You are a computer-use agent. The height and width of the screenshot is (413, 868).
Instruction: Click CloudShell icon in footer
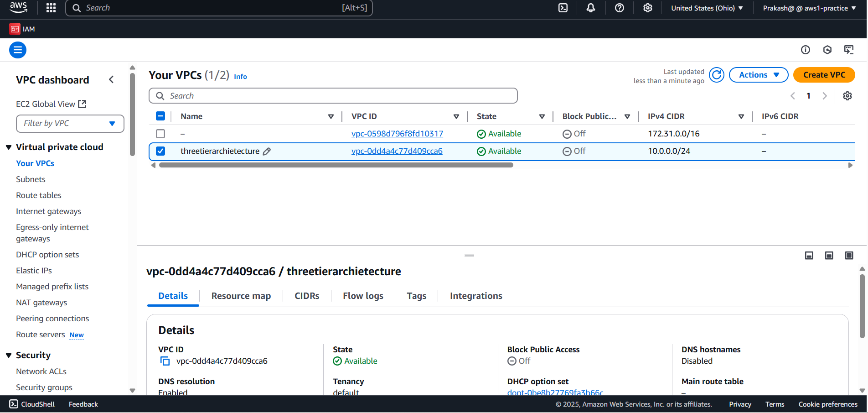[x=14, y=404]
